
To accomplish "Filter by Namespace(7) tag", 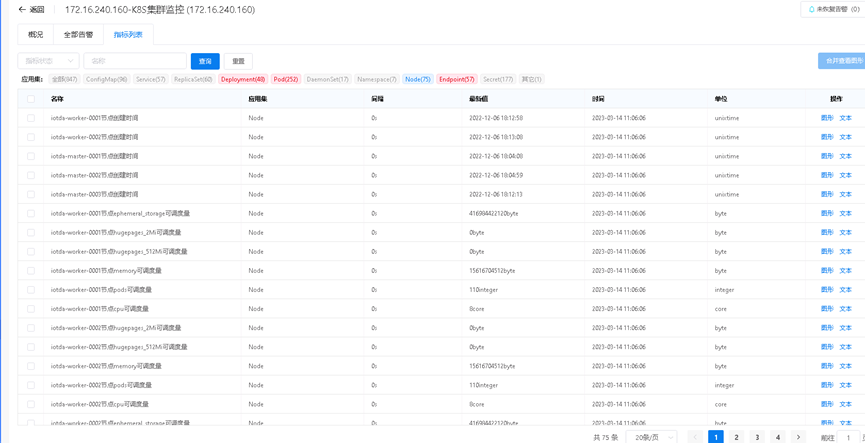I will (x=377, y=79).
